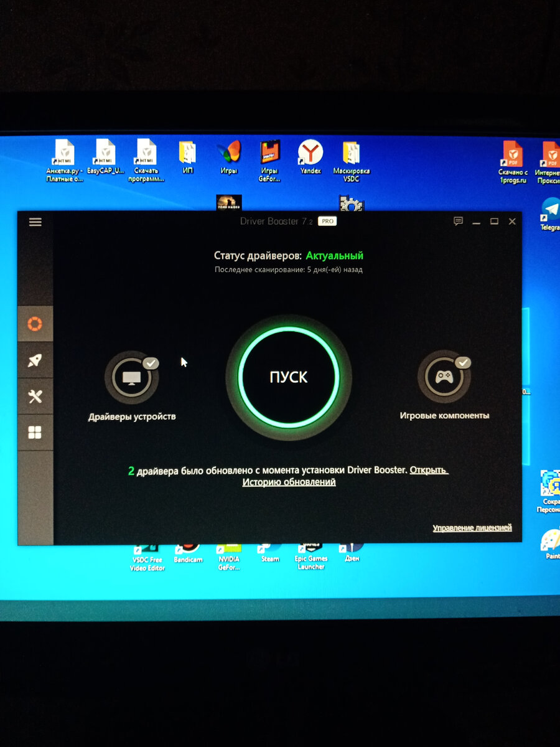560x747 pixels.
Task: Click the Открыть Историю обновлений link
Action: click(x=345, y=476)
